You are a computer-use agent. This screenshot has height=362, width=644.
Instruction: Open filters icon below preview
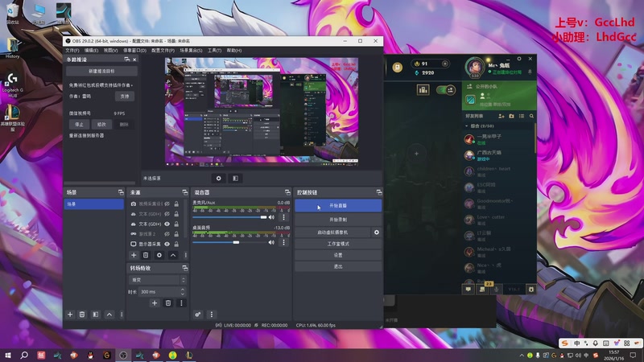pos(235,178)
